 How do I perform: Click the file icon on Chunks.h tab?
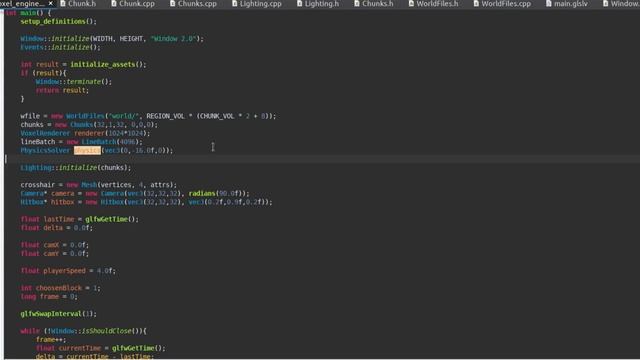[357, 4]
